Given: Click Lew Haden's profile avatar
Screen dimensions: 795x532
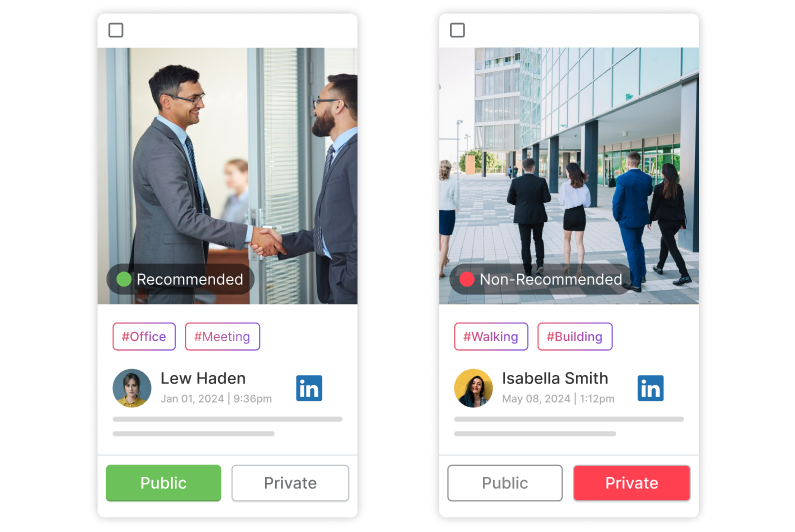Looking at the screenshot, I should [x=132, y=388].
